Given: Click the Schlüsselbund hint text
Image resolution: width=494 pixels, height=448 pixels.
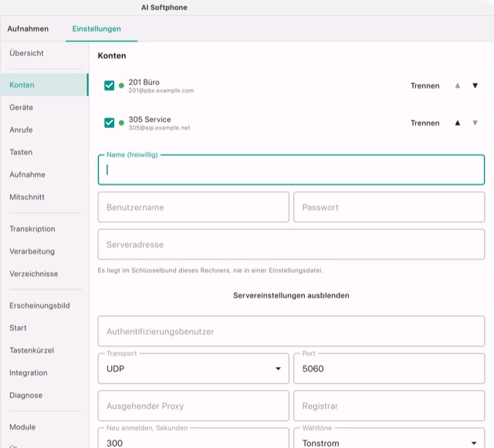Looking at the screenshot, I should pyautogui.click(x=210, y=271).
